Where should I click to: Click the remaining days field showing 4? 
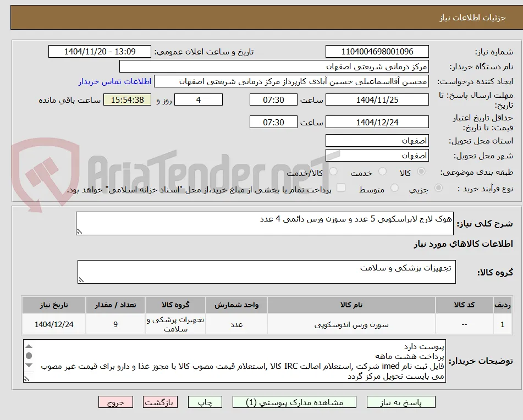click(199, 100)
